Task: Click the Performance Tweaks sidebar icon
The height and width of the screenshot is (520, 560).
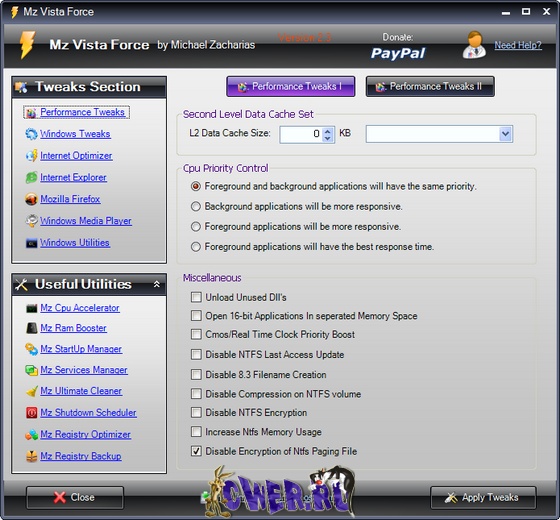Action: tap(31, 113)
